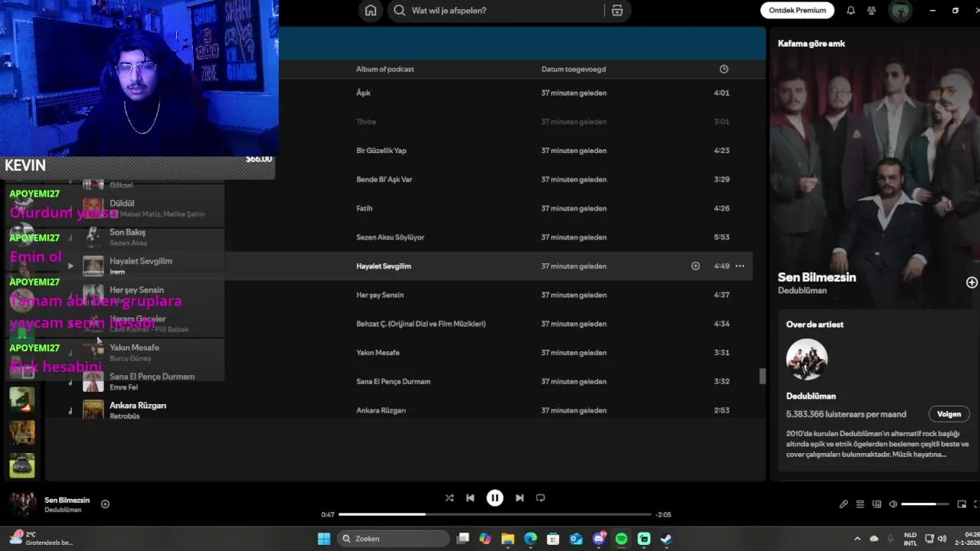Open album Behzat Ç. (Orijinal Dizi ve Film Müzikleri)
The image size is (980, 551).
(421, 324)
